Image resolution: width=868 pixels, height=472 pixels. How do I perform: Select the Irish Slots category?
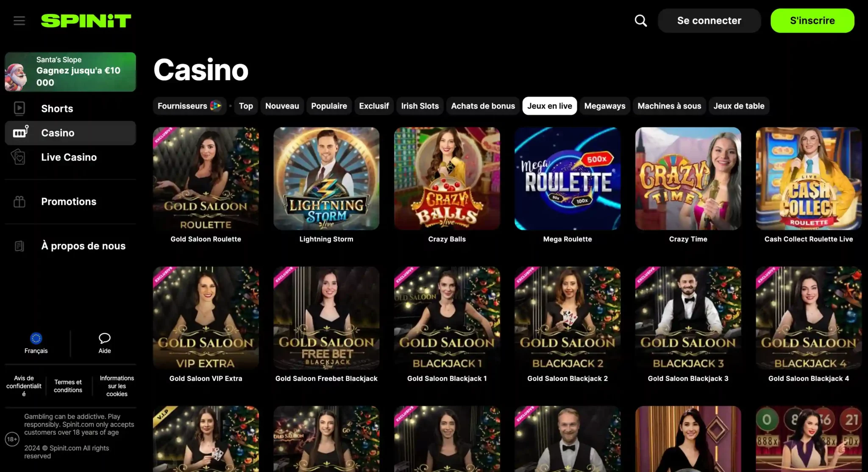click(420, 106)
